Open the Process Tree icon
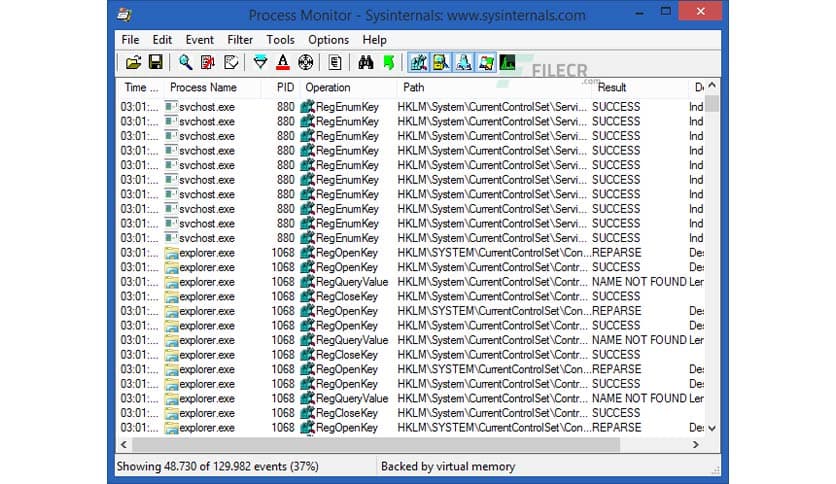This screenshot has width=836, height=484. click(x=335, y=62)
